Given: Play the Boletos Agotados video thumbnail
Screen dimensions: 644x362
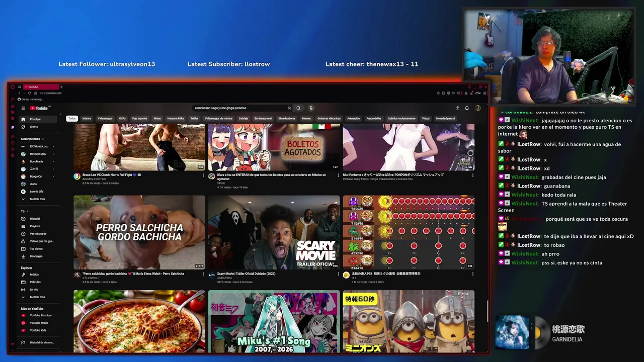Looking at the screenshot, I should [x=274, y=147].
